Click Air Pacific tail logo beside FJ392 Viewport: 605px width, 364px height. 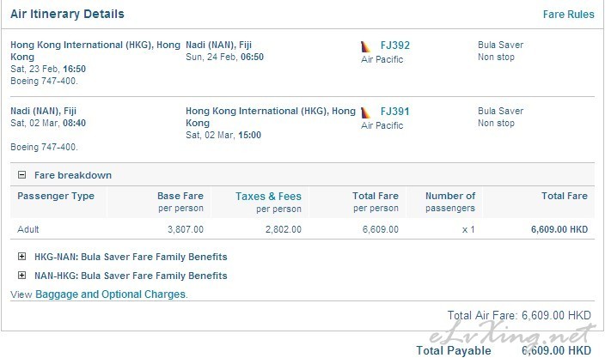365,46
